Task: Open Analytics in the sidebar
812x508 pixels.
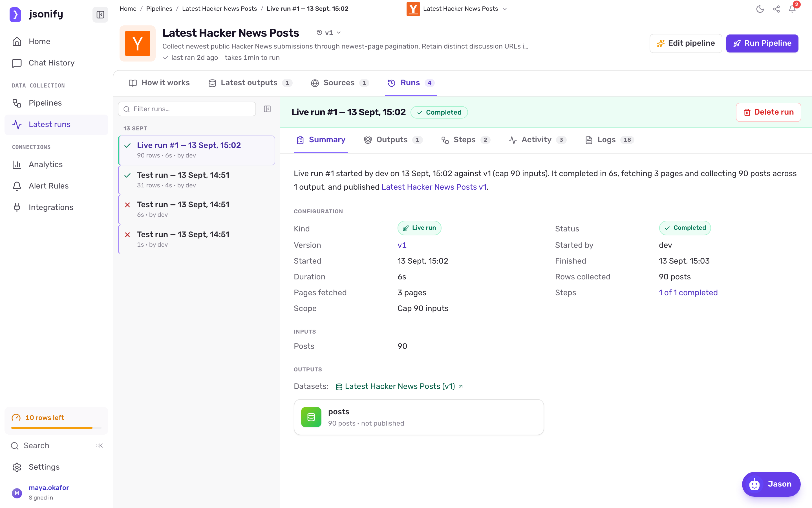Action: [x=56, y=164]
